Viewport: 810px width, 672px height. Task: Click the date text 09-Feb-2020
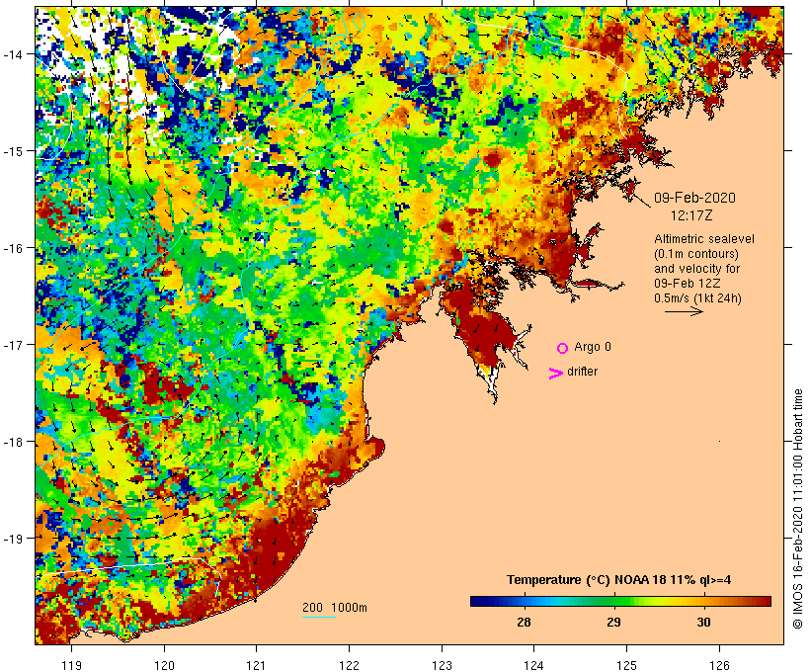pyautogui.click(x=694, y=198)
